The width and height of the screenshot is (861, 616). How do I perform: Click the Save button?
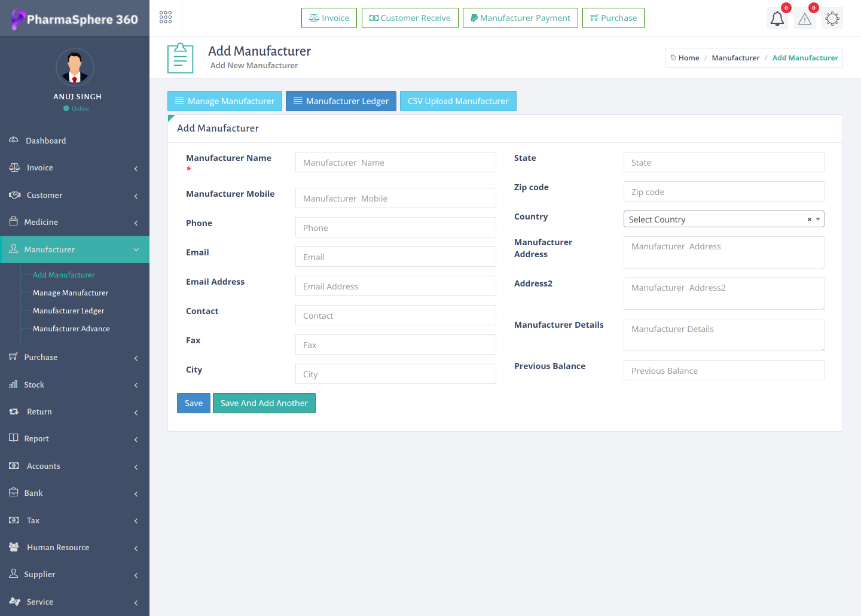[x=193, y=403]
